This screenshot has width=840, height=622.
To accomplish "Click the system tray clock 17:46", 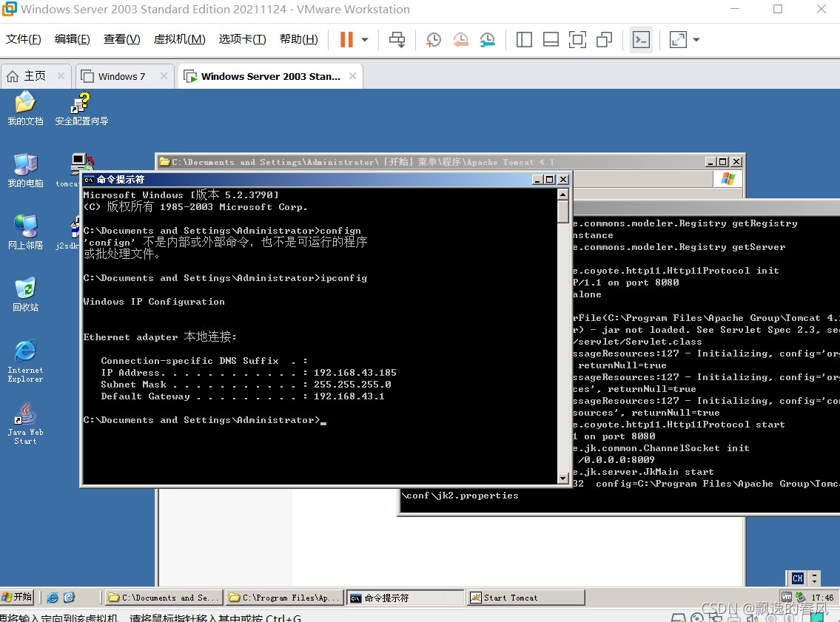I will coord(822,598).
